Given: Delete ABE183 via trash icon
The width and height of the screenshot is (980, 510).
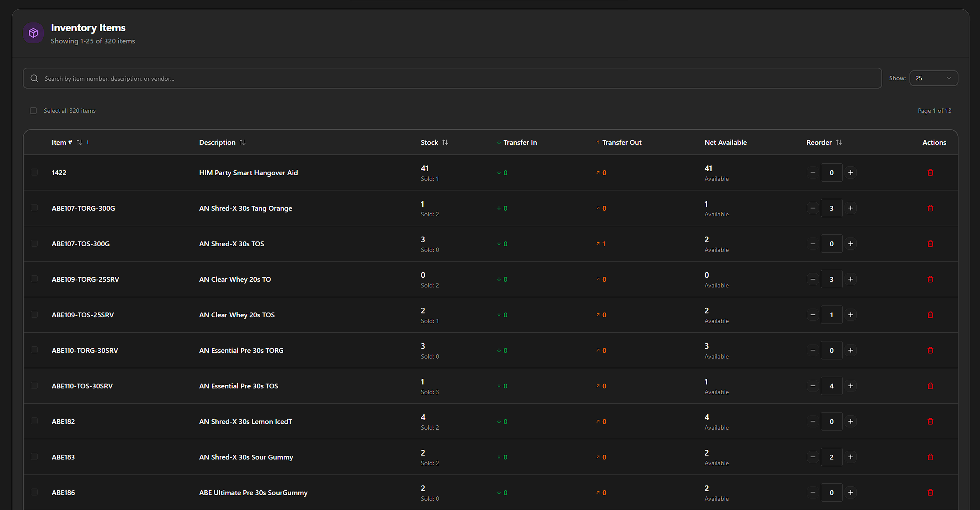Looking at the screenshot, I should coord(930,457).
